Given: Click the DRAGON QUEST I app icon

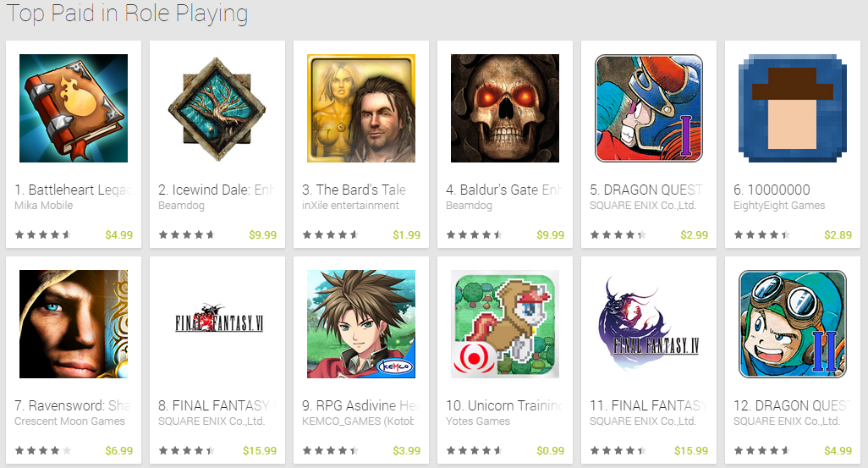Looking at the screenshot, I should tap(649, 108).
